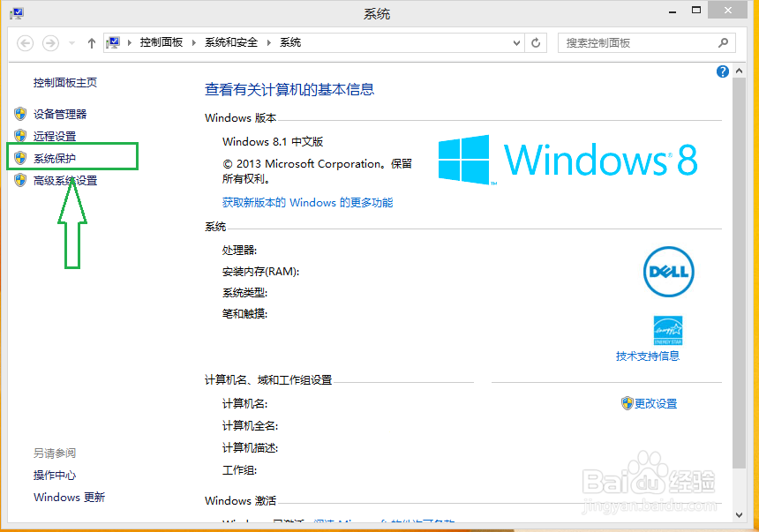Click the 安装内存(RAM): label
This screenshot has height=532, width=759.
(261, 272)
